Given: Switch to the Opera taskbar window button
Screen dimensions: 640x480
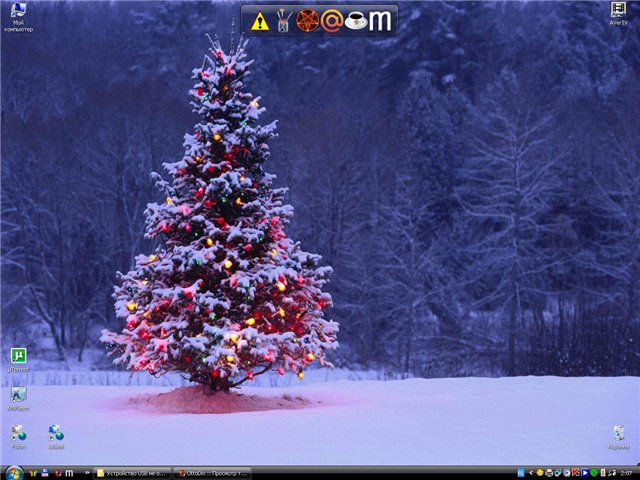Looking at the screenshot, I should tap(212, 473).
